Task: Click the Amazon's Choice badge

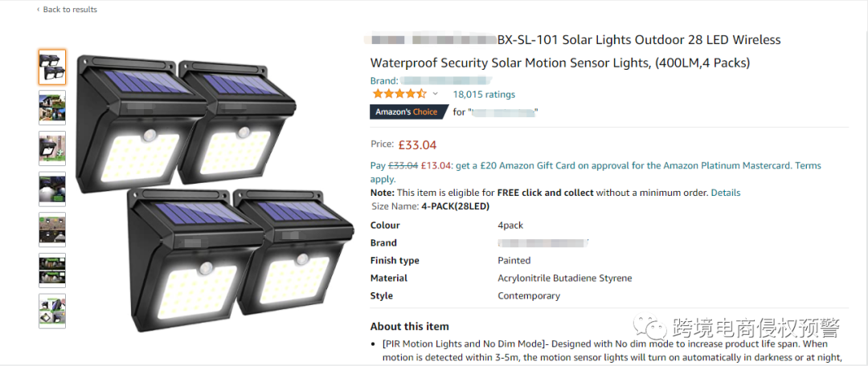Action: 407,112
